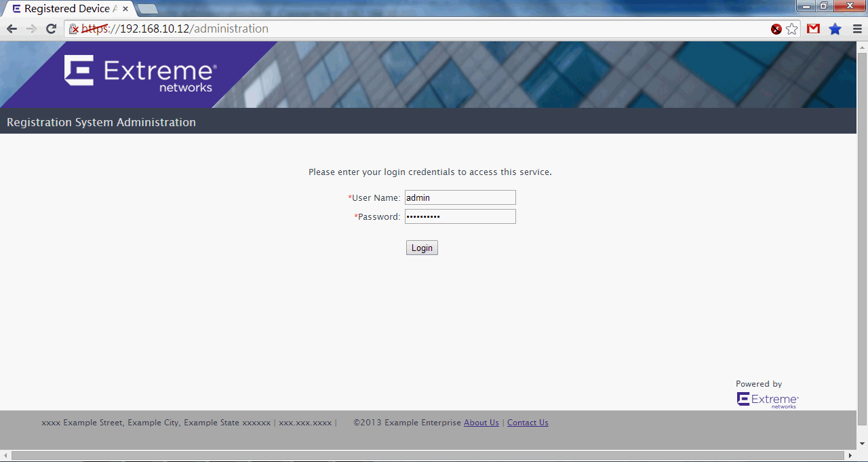Image resolution: width=868 pixels, height=462 pixels.
Task: Open the About Us link
Action: tap(481, 423)
